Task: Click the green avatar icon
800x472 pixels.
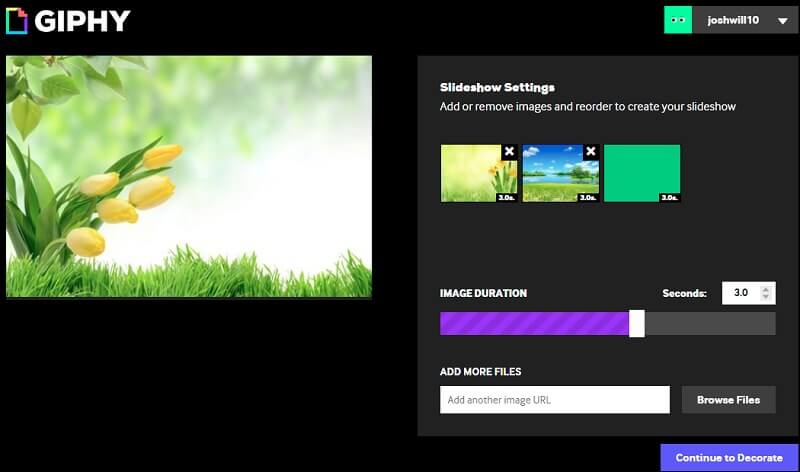Action: tap(678, 20)
